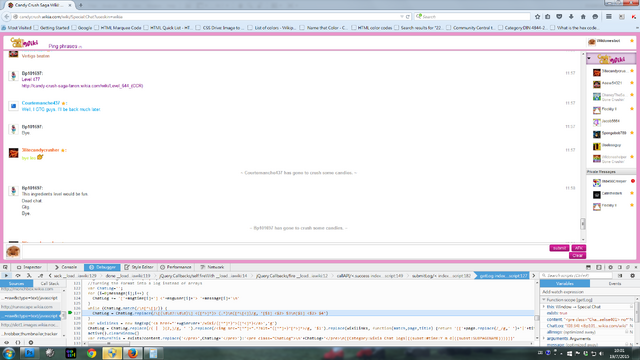Bookmark this page star icon
This screenshot has width=640, height=360.
[537, 17]
